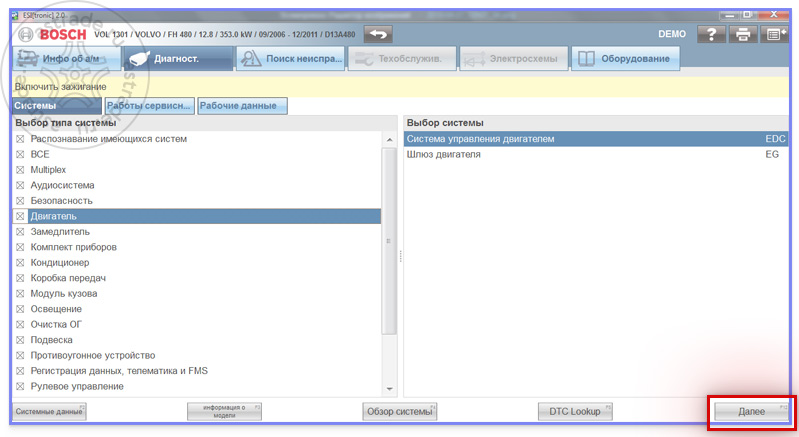Toggle checkbox beside Комплект приборов
799x437 pixels.
[x=20, y=247]
